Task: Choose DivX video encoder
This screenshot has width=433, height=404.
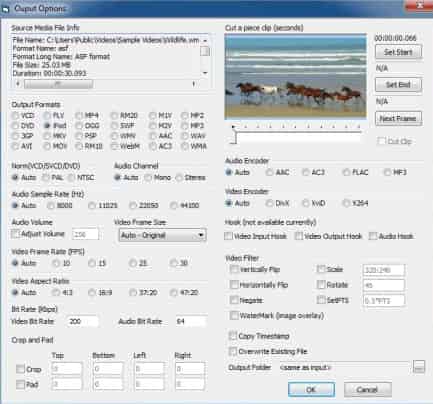Action: point(269,203)
